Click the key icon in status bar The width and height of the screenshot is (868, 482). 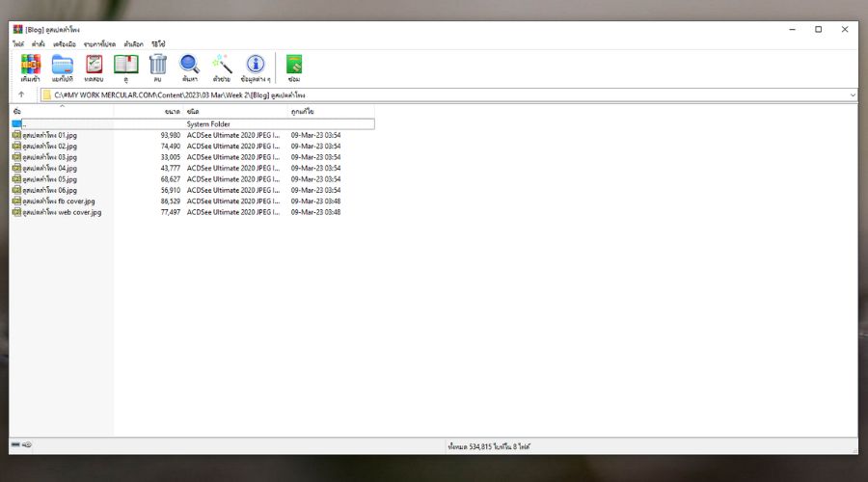(x=27, y=444)
